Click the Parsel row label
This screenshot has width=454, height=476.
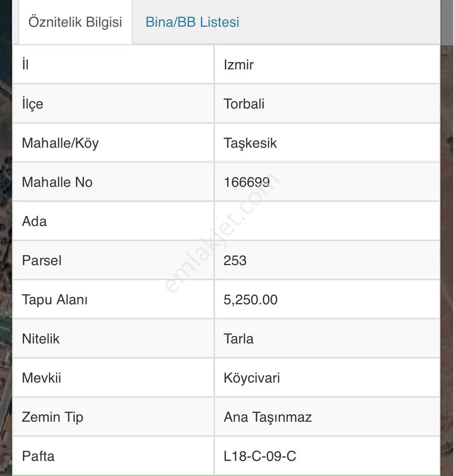click(42, 260)
